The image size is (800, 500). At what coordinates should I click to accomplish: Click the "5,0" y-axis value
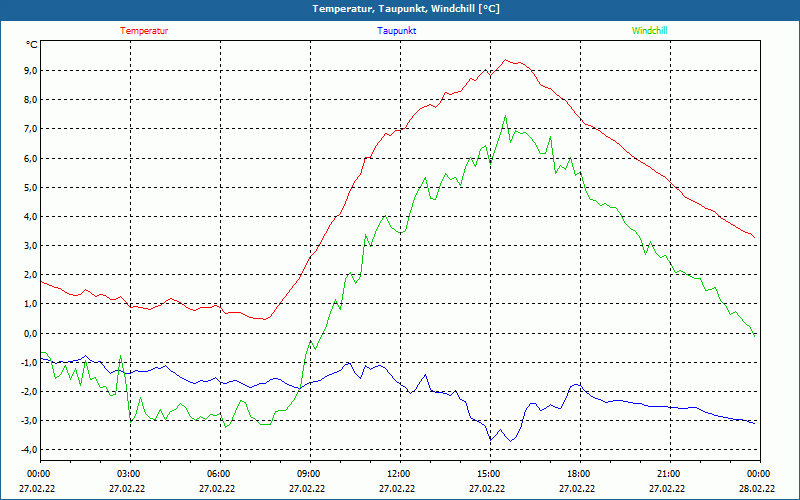click(x=30, y=187)
